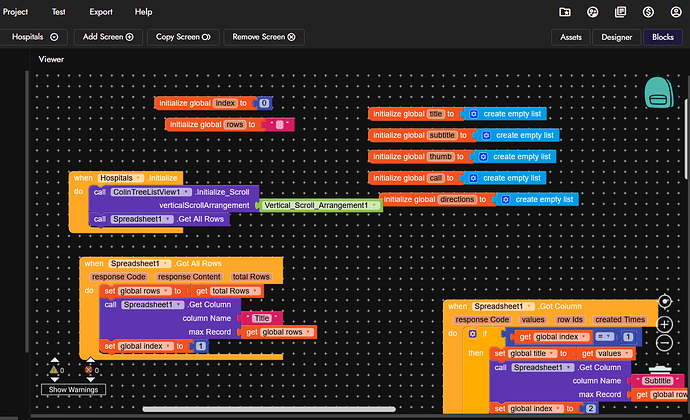Click the response Content parameter
Viewport: 690px width, 420px height.
click(x=189, y=277)
